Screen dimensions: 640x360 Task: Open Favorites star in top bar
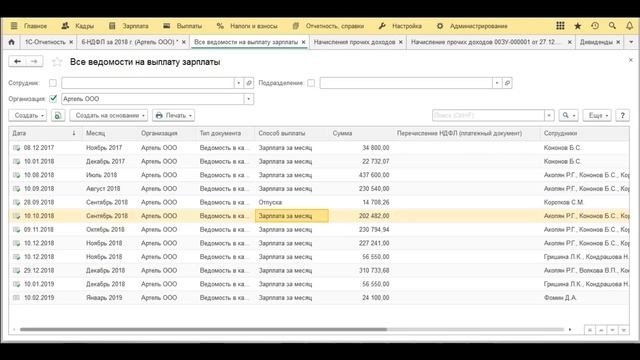pyautogui.click(x=578, y=26)
